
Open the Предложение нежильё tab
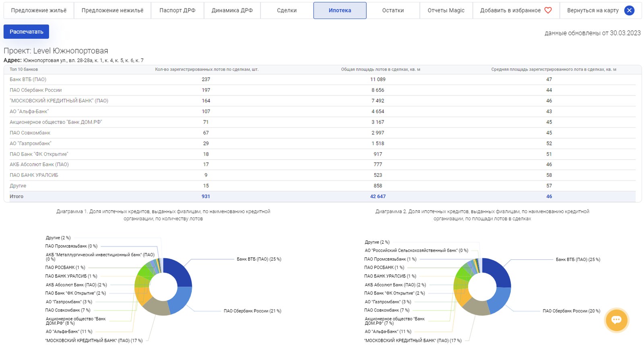(112, 10)
